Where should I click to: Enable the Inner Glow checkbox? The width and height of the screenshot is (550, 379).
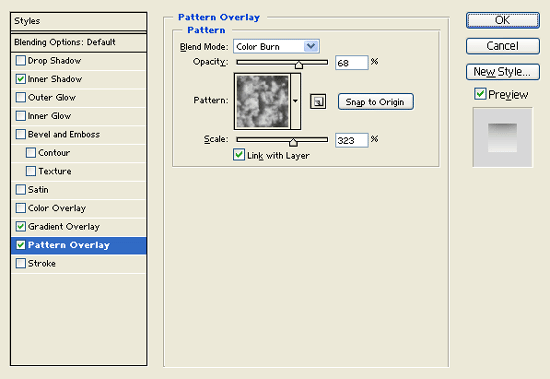[x=21, y=116]
